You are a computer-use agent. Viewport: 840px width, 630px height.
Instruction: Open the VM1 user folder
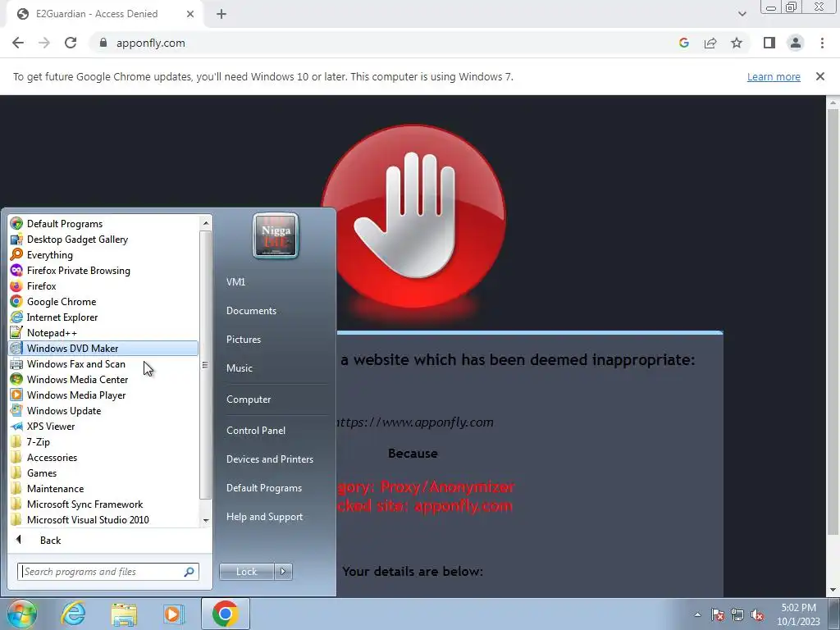235,282
